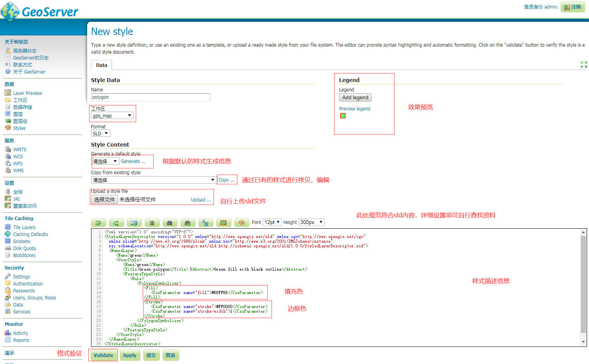Click into the style Name input field

151,97
